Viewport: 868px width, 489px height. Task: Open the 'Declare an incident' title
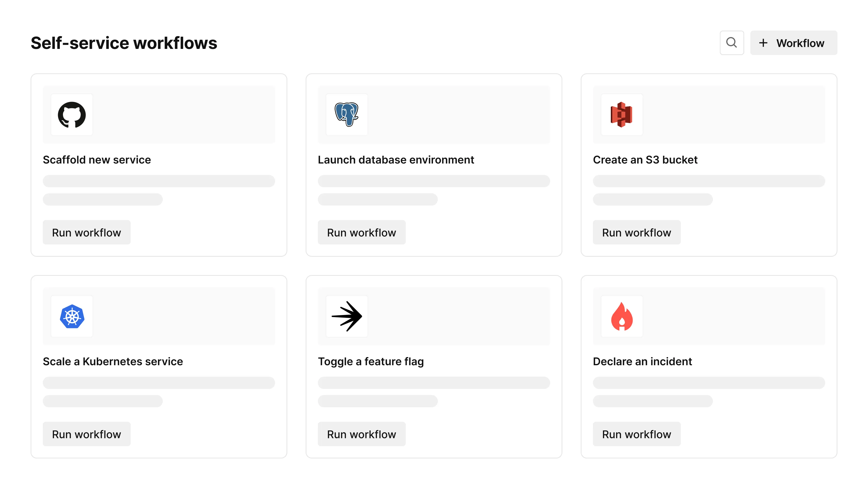[642, 361]
